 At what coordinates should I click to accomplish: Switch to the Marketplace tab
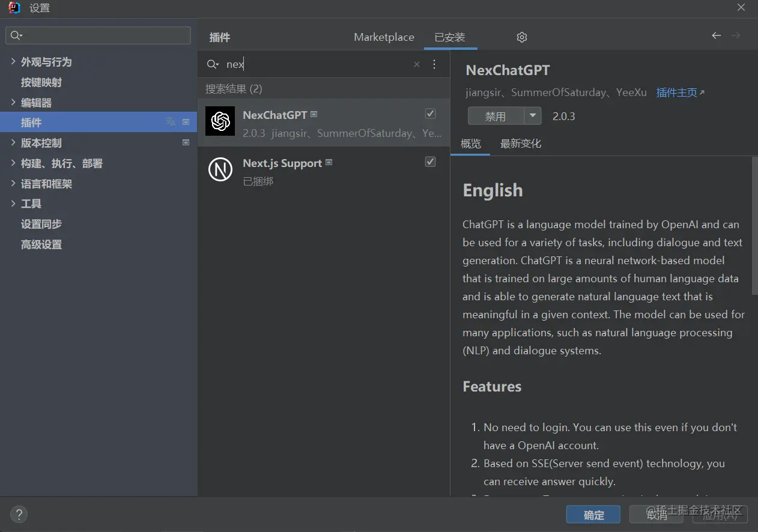tap(384, 37)
